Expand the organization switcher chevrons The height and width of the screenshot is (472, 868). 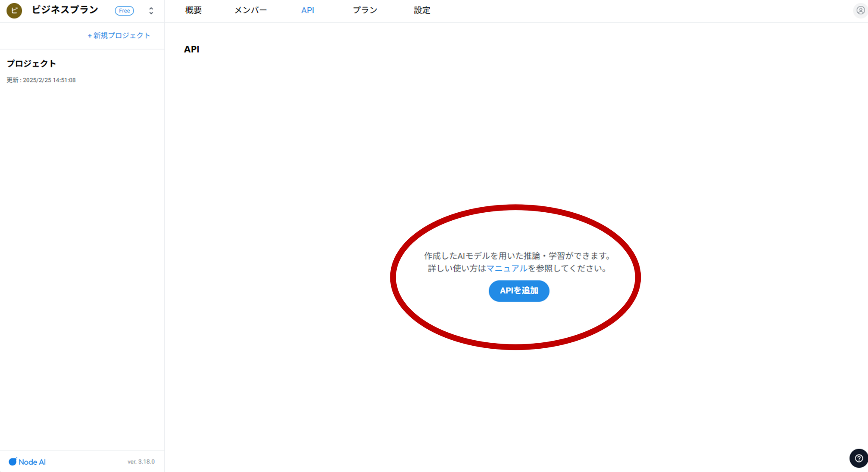tap(151, 11)
